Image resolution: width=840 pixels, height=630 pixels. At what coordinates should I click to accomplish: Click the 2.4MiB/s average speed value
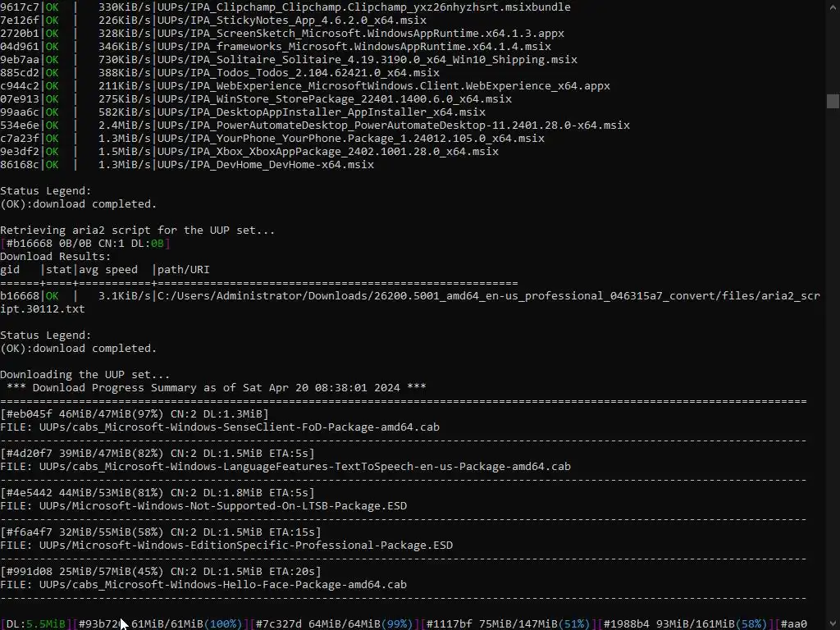click(x=125, y=126)
